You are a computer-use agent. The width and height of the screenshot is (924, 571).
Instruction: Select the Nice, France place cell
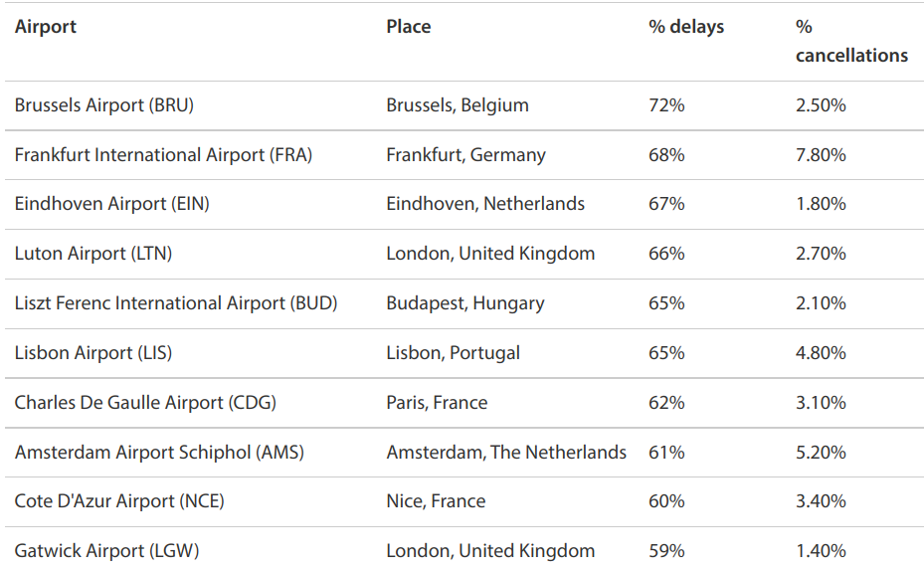(436, 501)
